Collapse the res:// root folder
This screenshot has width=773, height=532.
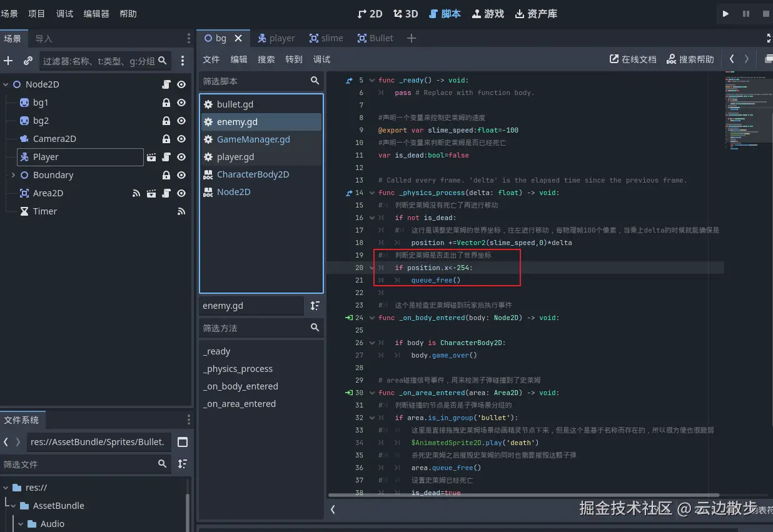pos(6,488)
